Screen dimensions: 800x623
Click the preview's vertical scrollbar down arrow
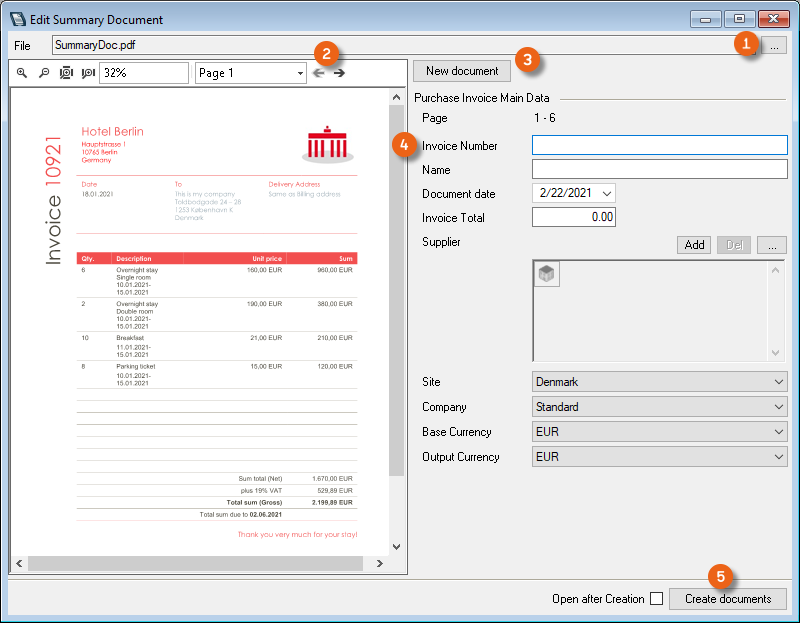tap(395, 547)
